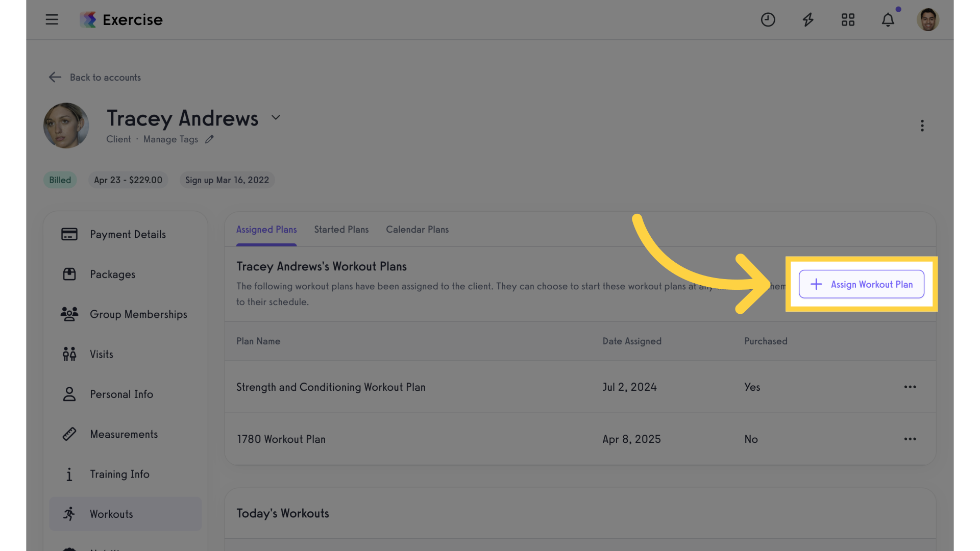Click Tracey Andrews's profile photo
Viewport: 980px width, 551px height.
click(66, 126)
